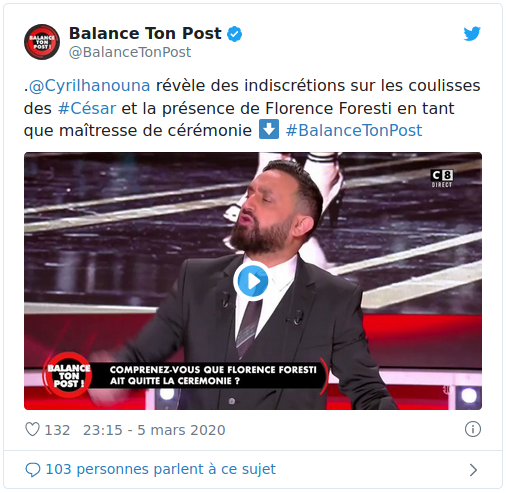
Task: Click the Balance Ton Post display name
Action: click(145, 33)
